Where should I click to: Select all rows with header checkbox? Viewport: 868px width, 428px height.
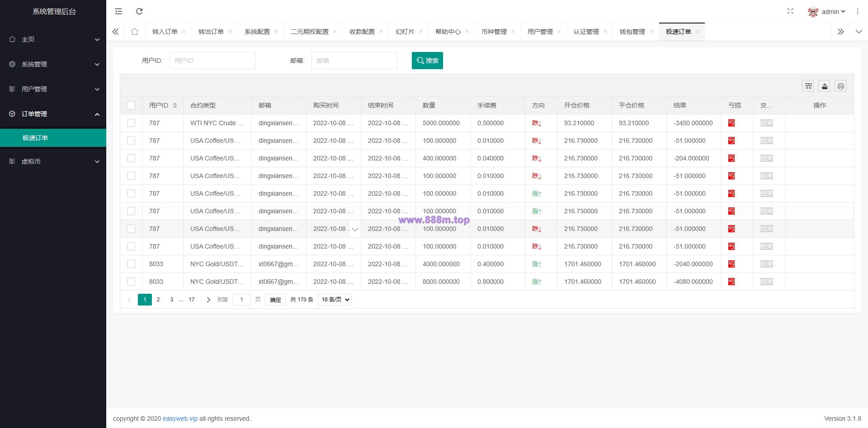click(x=131, y=105)
